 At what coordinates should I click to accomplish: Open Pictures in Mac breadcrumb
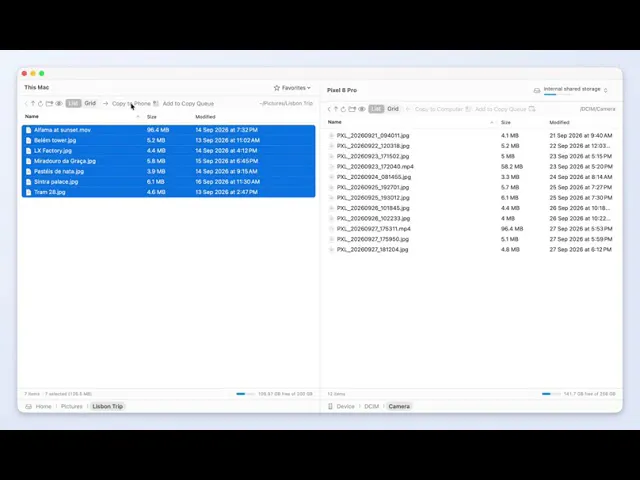71,407
